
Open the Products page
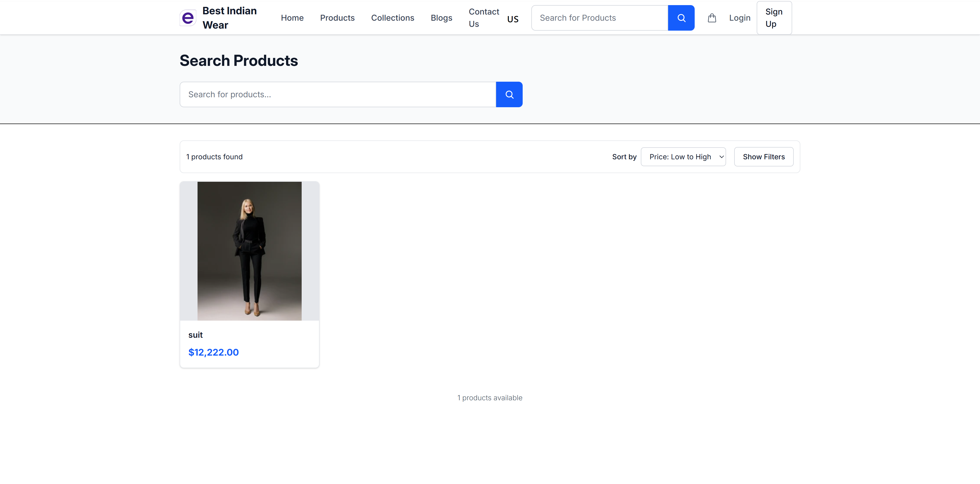click(337, 18)
